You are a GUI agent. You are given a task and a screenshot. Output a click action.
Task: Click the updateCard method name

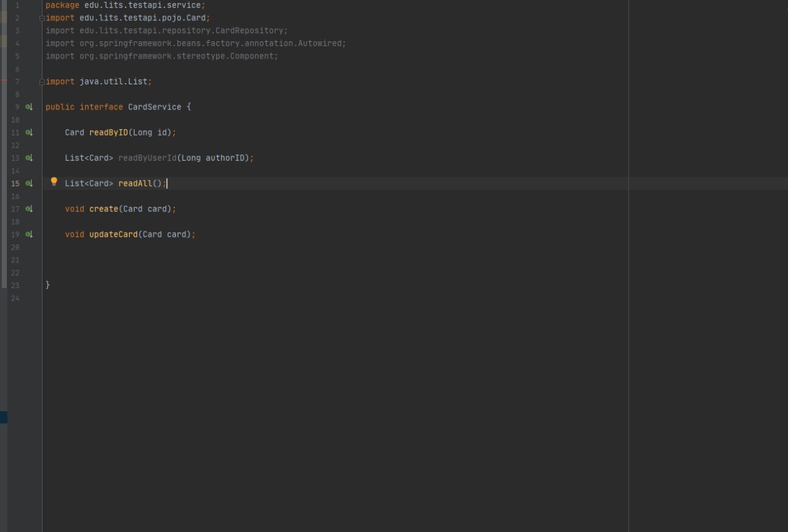click(x=113, y=235)
